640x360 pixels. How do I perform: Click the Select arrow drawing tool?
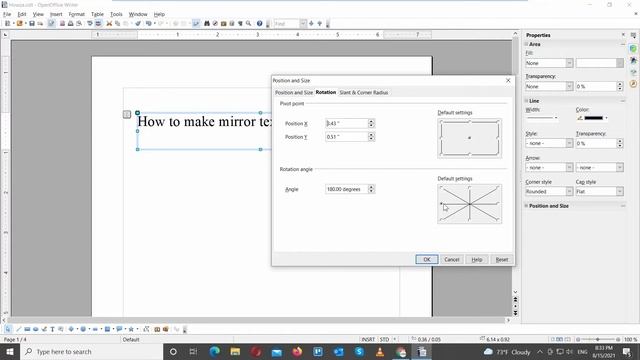point(8,329)
